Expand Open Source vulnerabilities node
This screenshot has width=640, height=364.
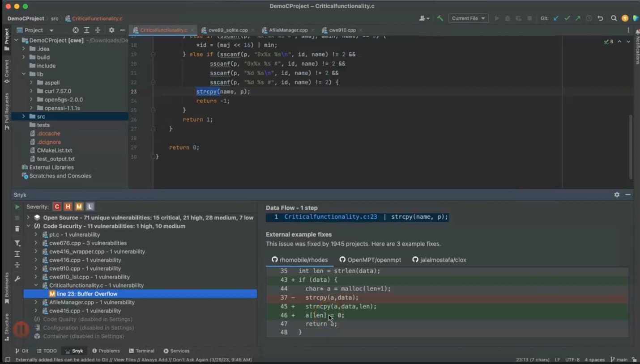29,218
